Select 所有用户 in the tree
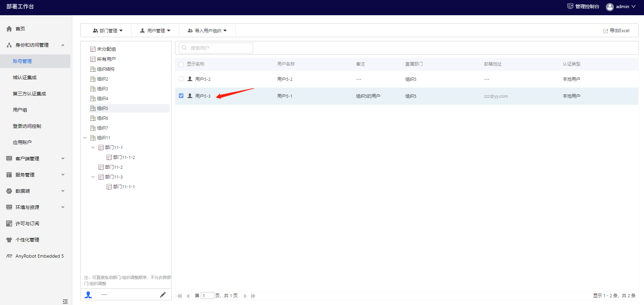The width and height of the screenshot is (644, 305). coord(106,59)
